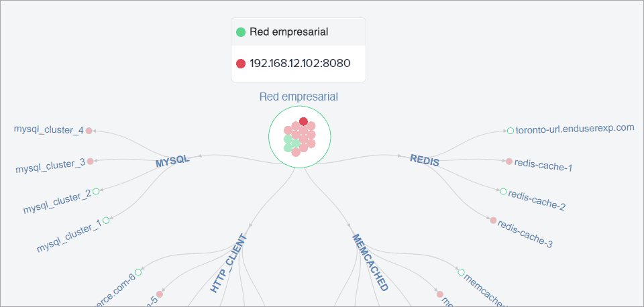
Task: Collapse the HTTP_CLIENT branch
Action: pyautogui.click(x=229, y=264)
